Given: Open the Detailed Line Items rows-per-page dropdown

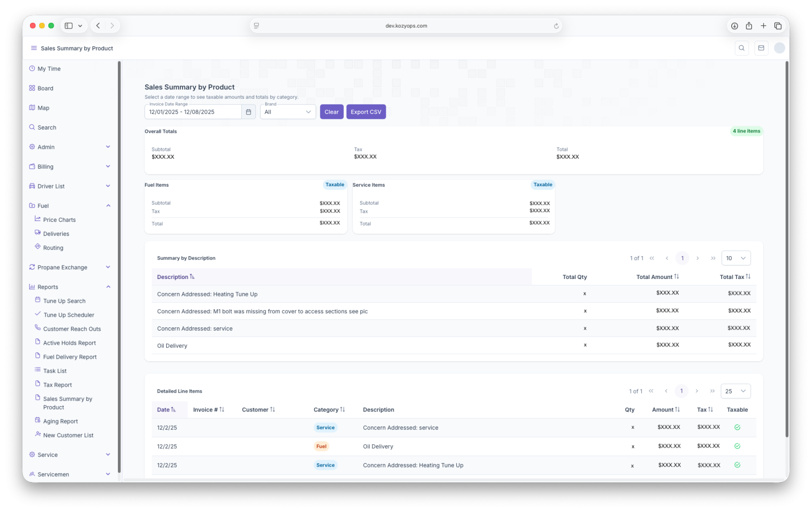Looking at the screenshot, I should point(735,392).
